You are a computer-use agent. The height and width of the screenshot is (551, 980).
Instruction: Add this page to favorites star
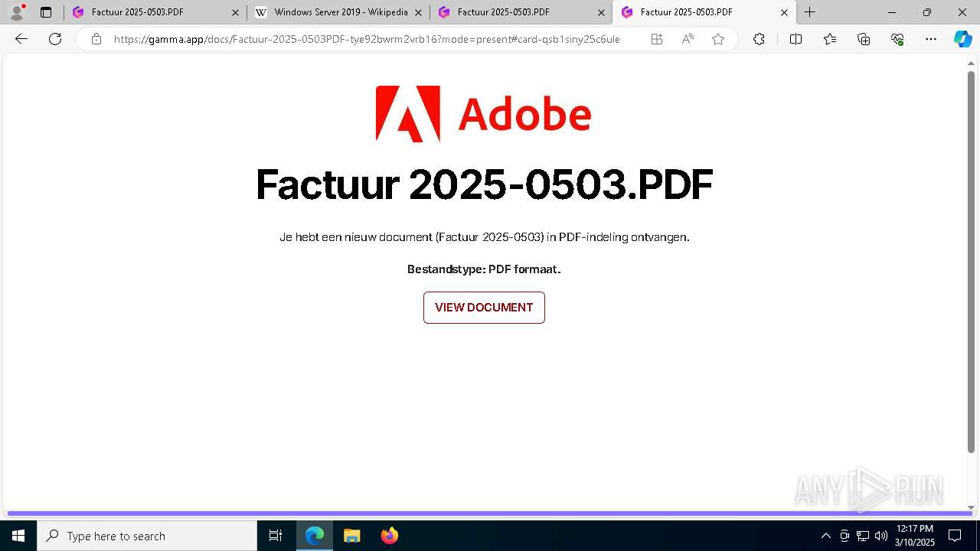[x=718, y=39]
